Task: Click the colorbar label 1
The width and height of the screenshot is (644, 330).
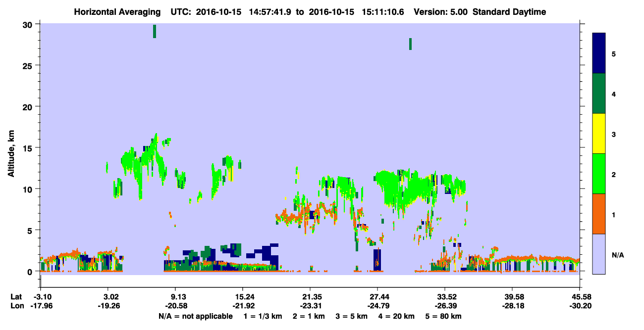Action: coord(614,214)
